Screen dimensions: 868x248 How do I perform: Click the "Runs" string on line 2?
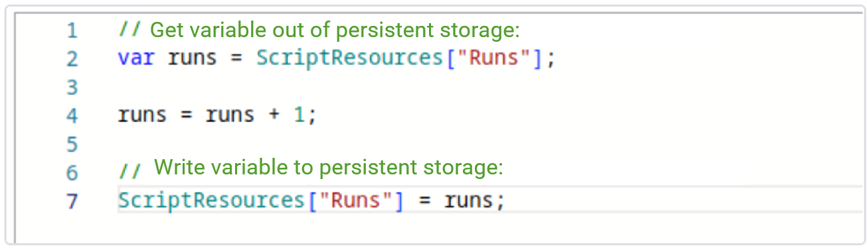pos(493,58)
